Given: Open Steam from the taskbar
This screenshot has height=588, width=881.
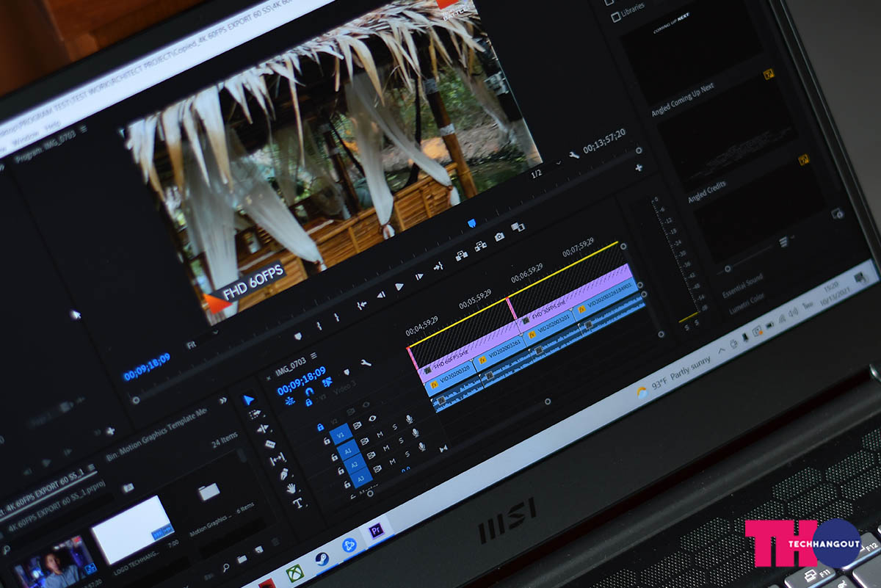Looking at the screenshot, I should 322,558.
